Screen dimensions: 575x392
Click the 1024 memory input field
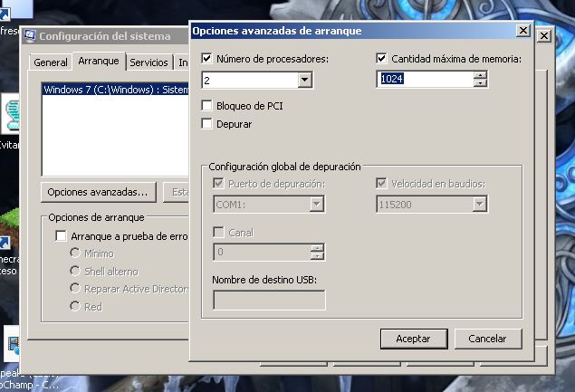click(x=426, y=79)
